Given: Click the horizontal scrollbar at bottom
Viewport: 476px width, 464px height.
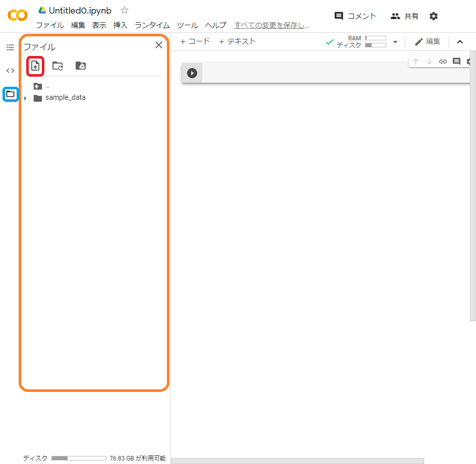Looking at the screenshot, I should pos(297,461).
